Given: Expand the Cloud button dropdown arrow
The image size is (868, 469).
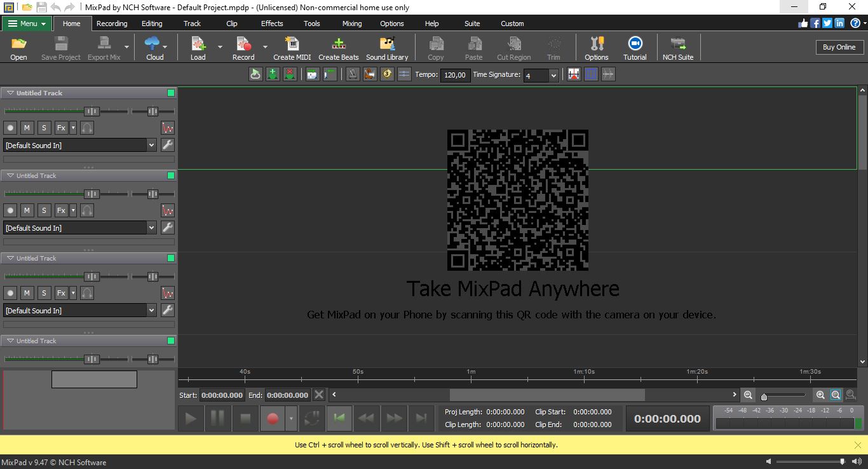Looking at the screenshot, I should [x=165, y=47].
